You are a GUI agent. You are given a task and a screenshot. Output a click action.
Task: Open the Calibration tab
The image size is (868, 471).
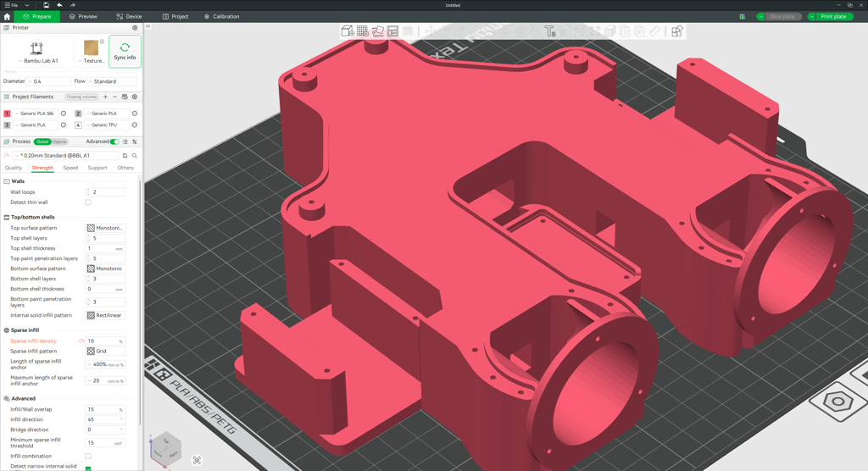(221, 17)
